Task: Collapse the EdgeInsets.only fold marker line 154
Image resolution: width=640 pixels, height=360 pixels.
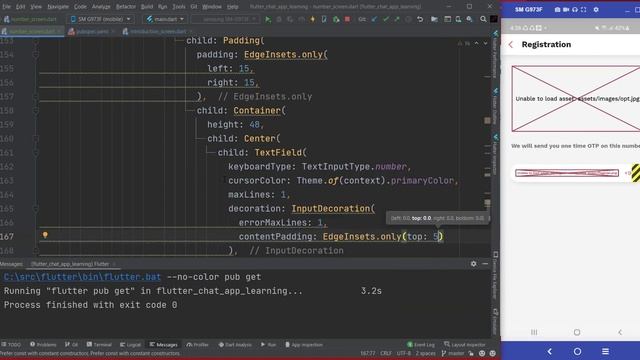Action: pyautogui.click(x=36, y=55)
